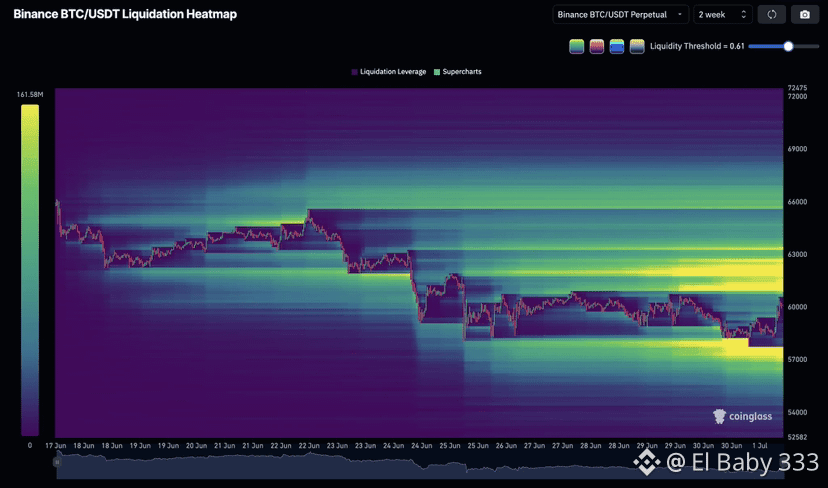
Task: Click the 26 Jun date axis label
Action: click(x=506, y=446)
